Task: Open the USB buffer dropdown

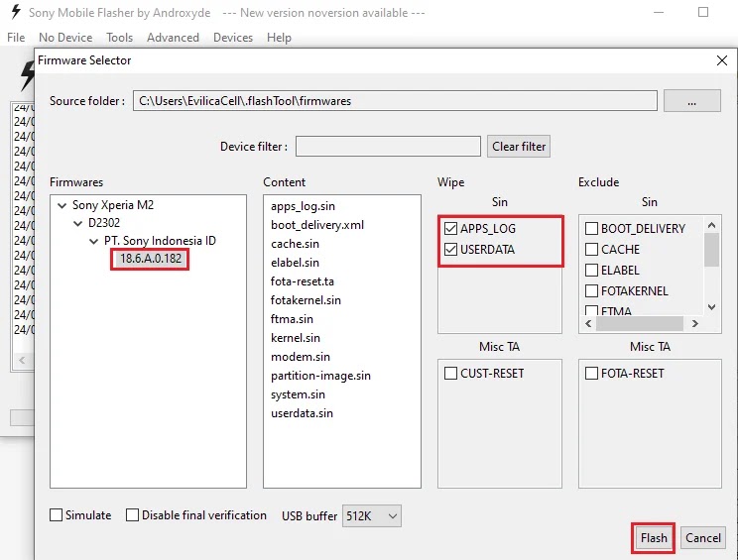Action: pyautogui.click(x=372, y=515)
